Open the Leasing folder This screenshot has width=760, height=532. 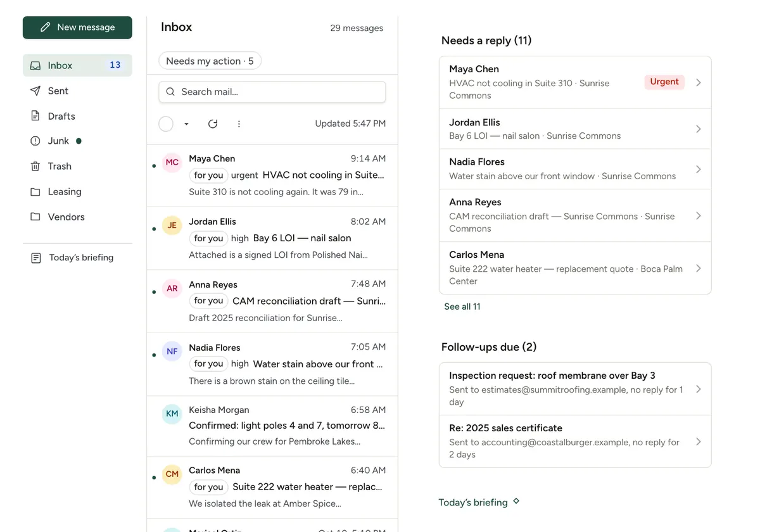pos(77,191)
